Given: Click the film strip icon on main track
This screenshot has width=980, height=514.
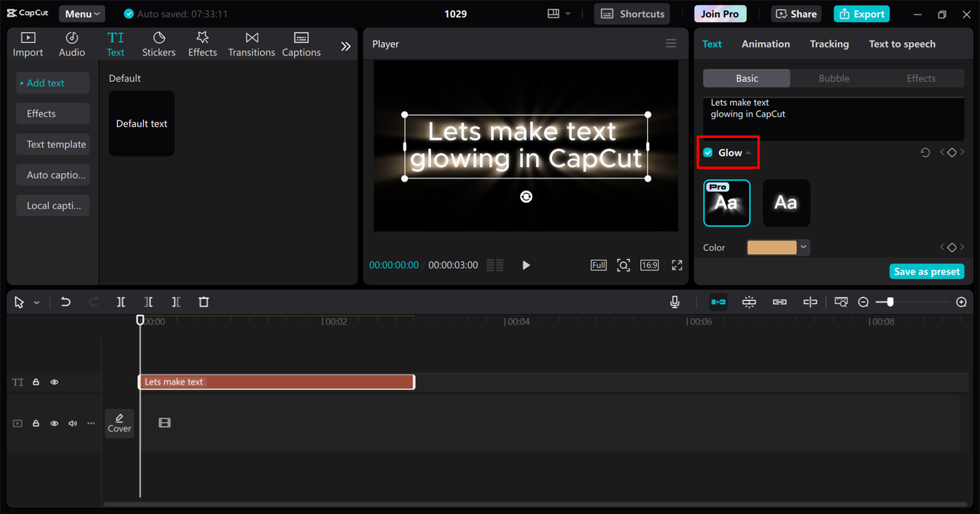Looking at the screenshot, I should pos(165,423).
